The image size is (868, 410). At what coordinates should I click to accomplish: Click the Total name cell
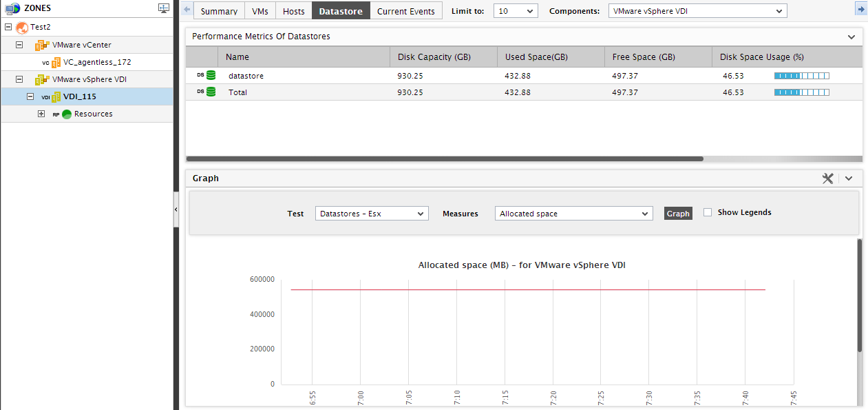point(237,92)
